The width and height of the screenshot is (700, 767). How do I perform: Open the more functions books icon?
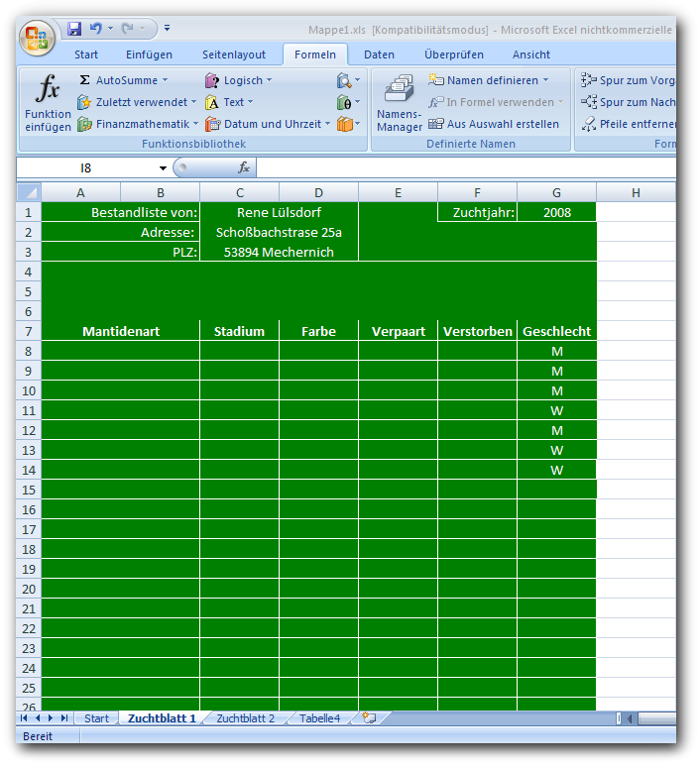(348, 124)
